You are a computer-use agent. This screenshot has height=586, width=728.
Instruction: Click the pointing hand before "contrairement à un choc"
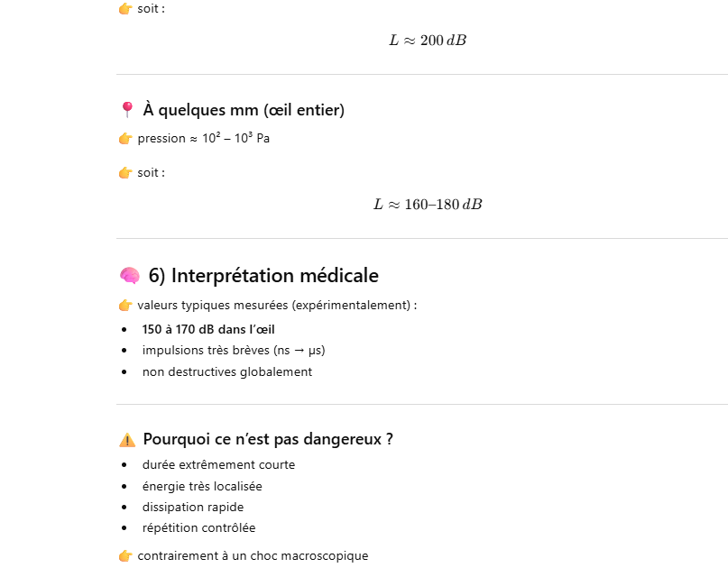pyautogui.click(x=125, y=556)
